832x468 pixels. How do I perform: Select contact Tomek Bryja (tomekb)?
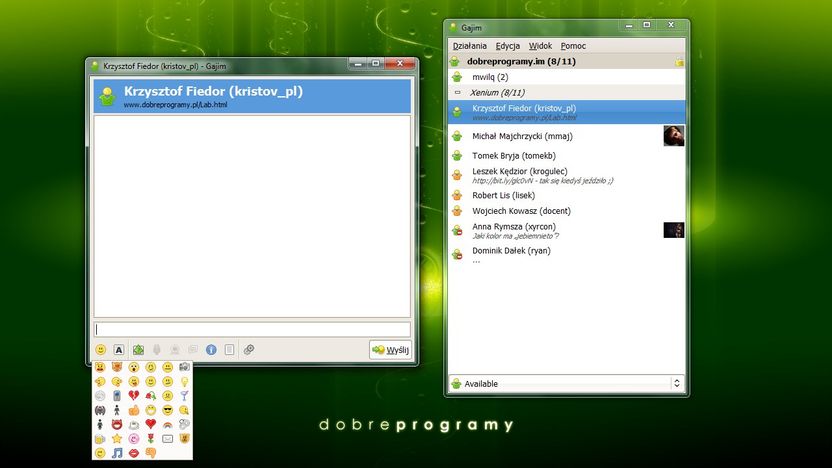point(566,155)
